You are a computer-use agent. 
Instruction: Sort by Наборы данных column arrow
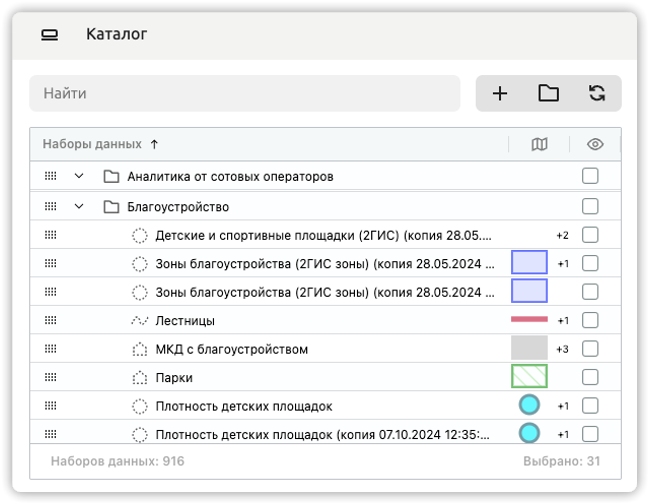pyautogui.click(x=154, y=144)
